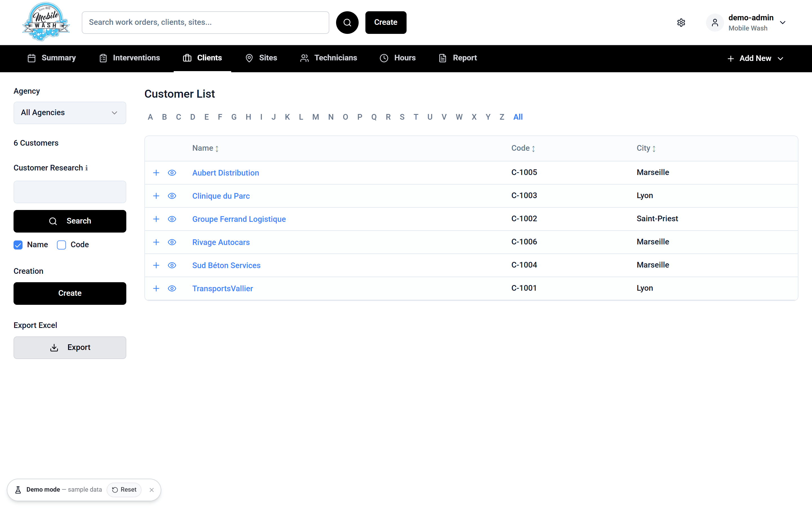
Task: View Aubert Distribution via eye icon
Action: [x=172, y=173]
